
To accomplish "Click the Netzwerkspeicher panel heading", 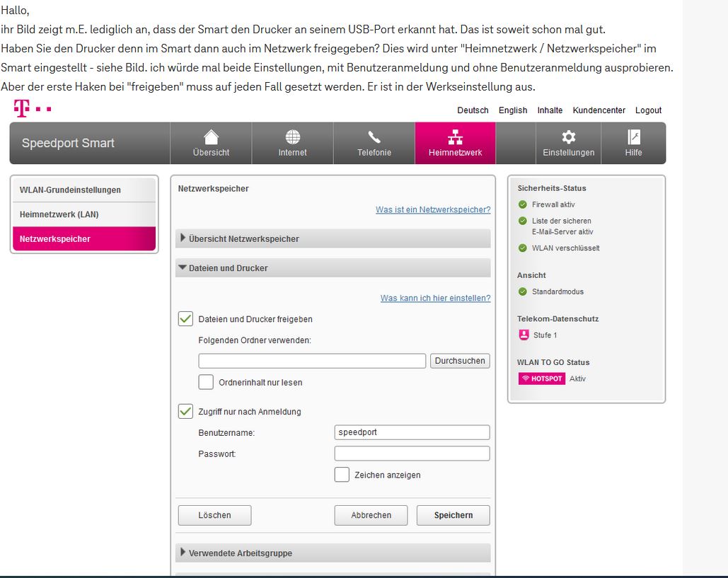I will 213,188.
